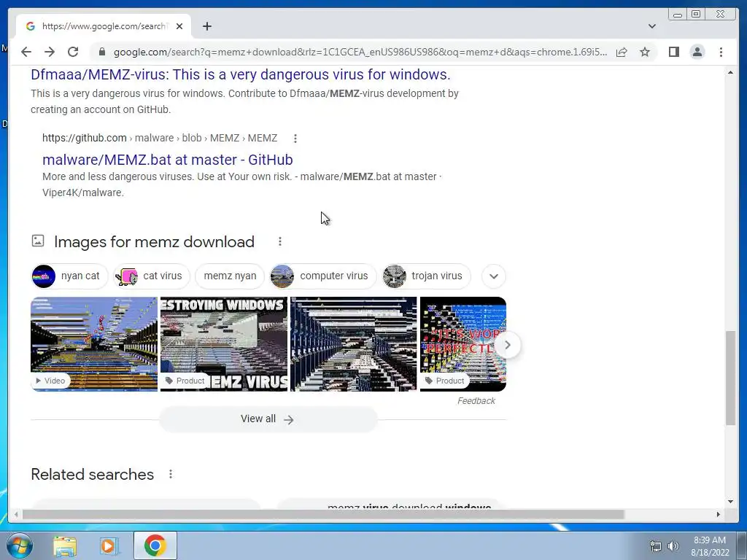Click the address bar URL field

[360, 52]
